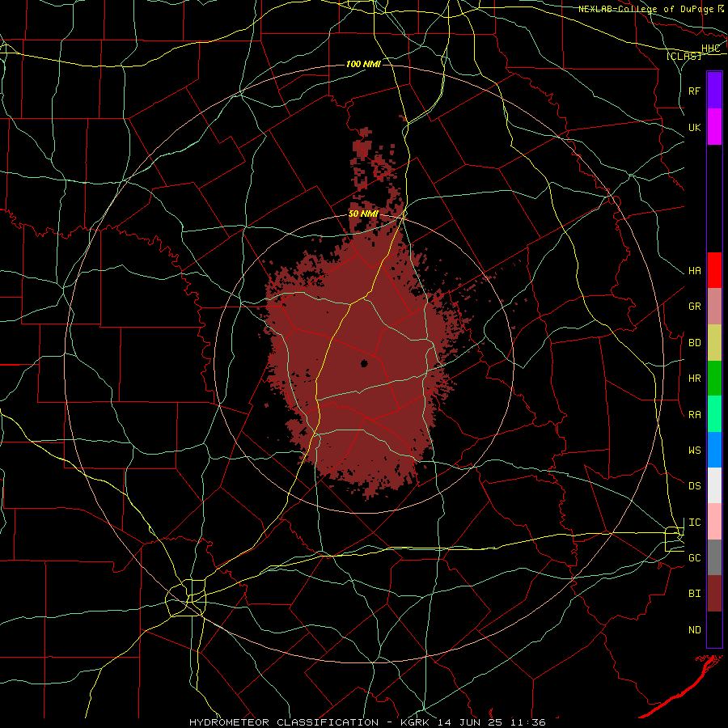728x728 pixels.
Task: Click the 11:36 time stamp
Action: coord(528,722)
